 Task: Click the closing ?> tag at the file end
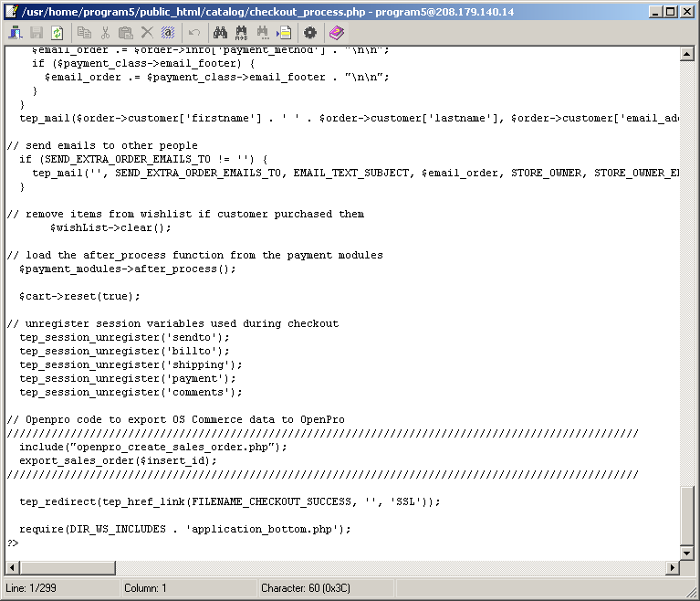[x=13, y=543]
